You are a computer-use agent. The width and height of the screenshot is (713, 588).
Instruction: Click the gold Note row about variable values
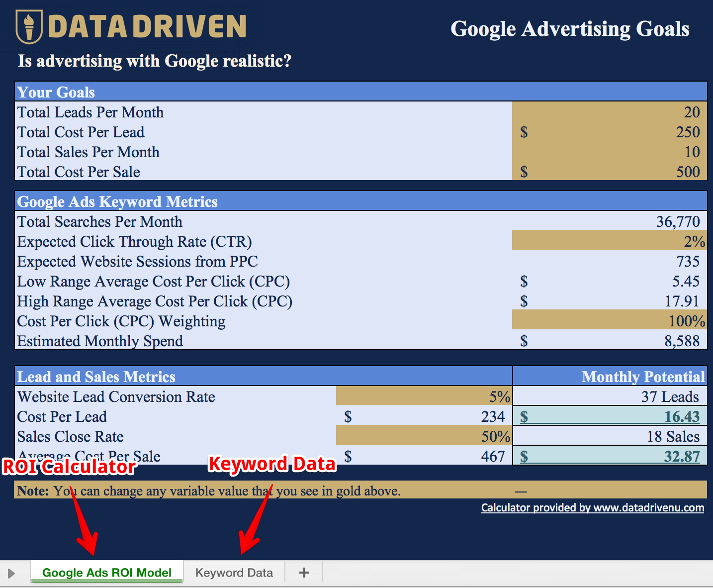(x=361, y=490)
